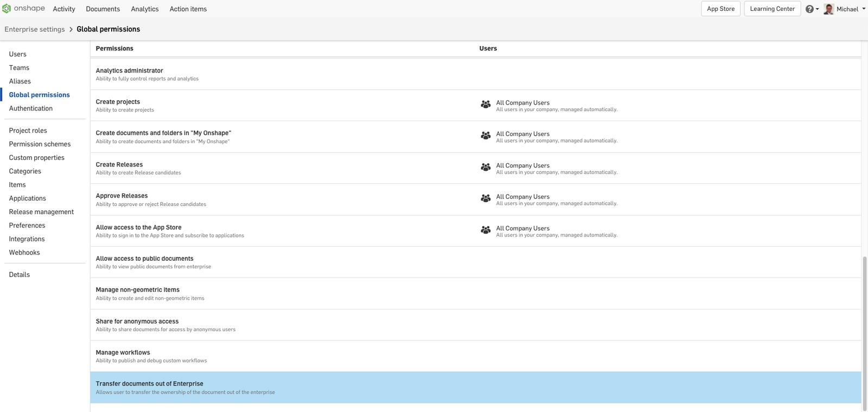Click the group icon in Create Releases row

(x=486, y=168)
